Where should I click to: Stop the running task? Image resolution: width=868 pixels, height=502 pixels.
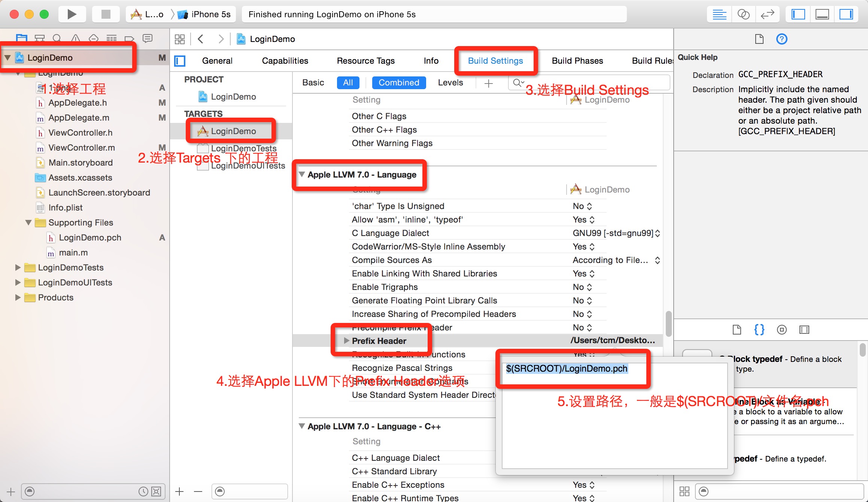106,14
